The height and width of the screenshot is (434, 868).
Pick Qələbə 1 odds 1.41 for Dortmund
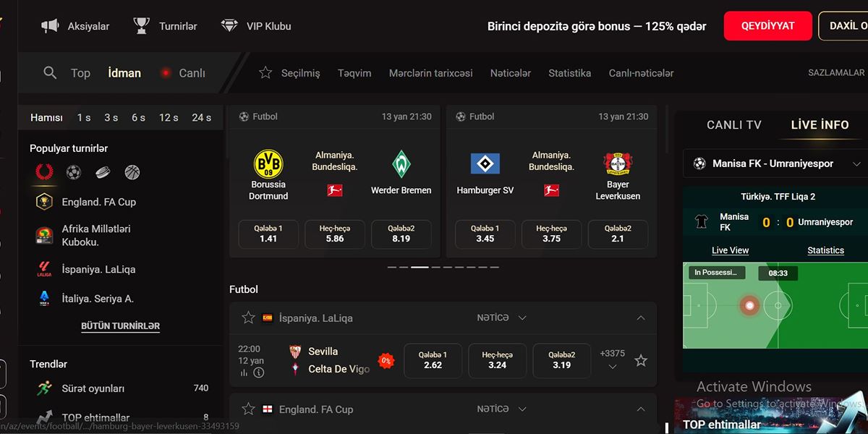tap(268, 234)
